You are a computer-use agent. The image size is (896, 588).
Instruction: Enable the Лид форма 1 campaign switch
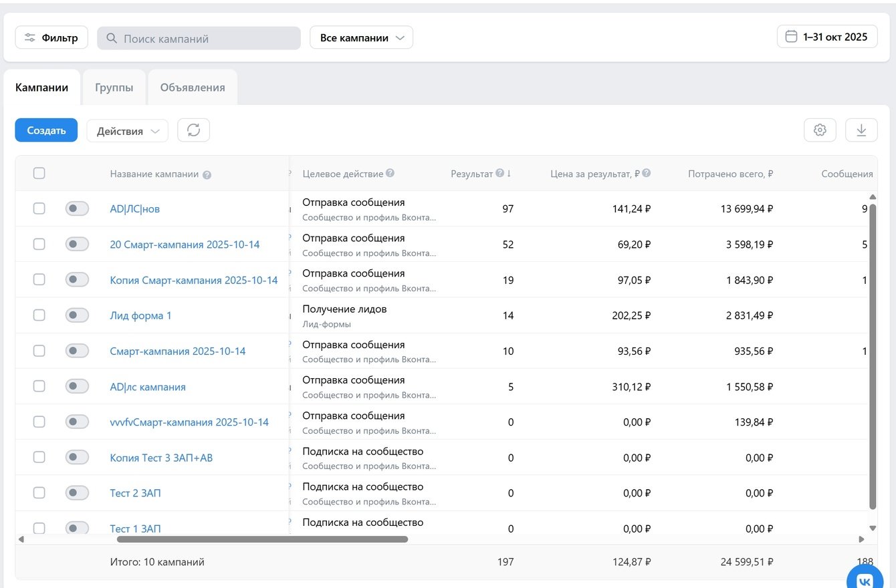pyautogui.click(x=77, y=315)
